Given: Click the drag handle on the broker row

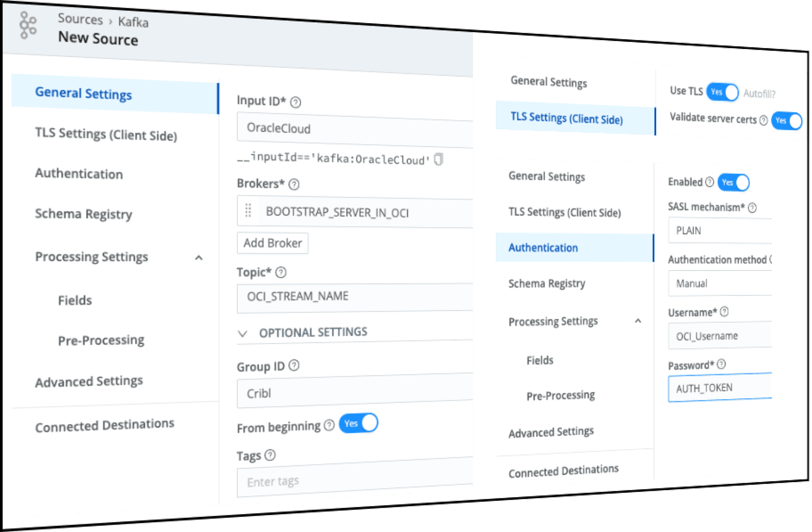Looking at the screenshot, I should (x=248, y=211).
